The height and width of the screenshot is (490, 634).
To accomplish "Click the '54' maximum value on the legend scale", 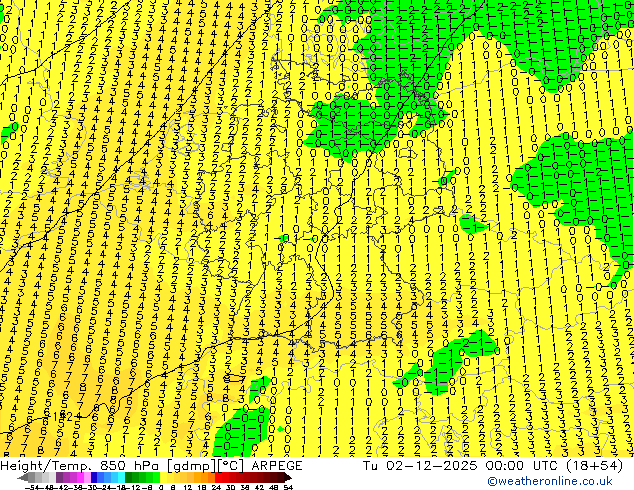I will [287, 487].
